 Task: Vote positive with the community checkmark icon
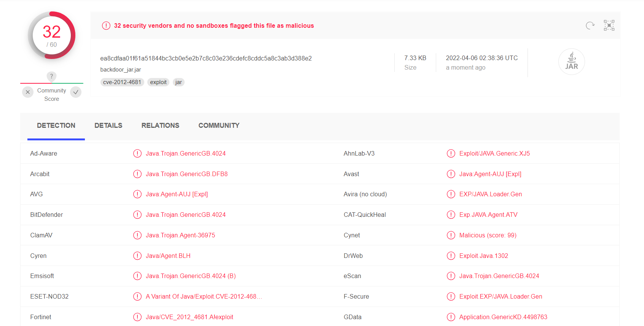tap(76, 92)
